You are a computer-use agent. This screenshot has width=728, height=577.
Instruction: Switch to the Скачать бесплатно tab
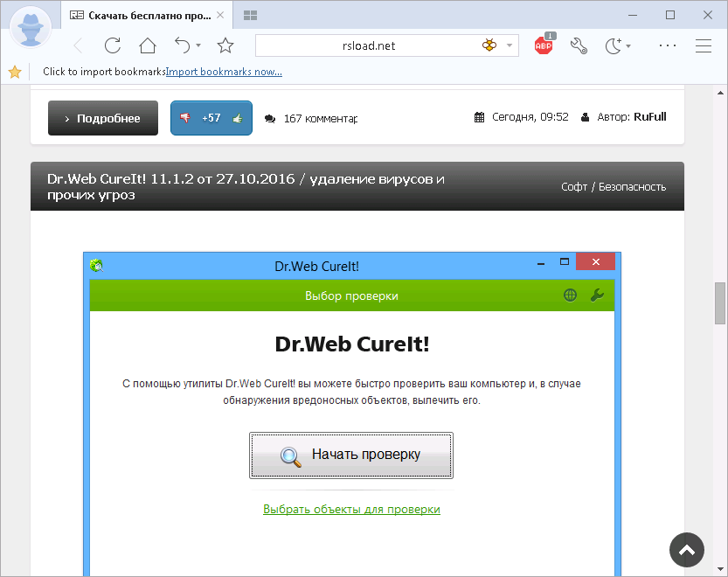click(144, 15)
